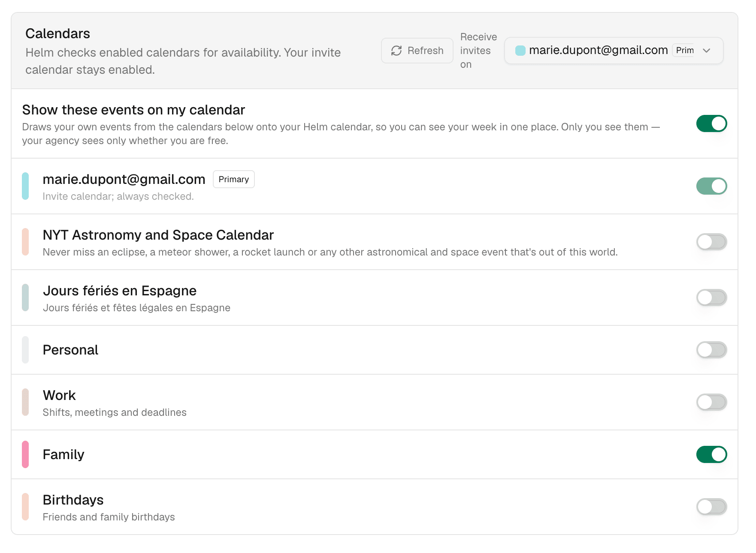Screen dimensions: 756x553
Task: Click the teal marie.dupont@gmail.com color bar
Action: (x=25, y=186)
